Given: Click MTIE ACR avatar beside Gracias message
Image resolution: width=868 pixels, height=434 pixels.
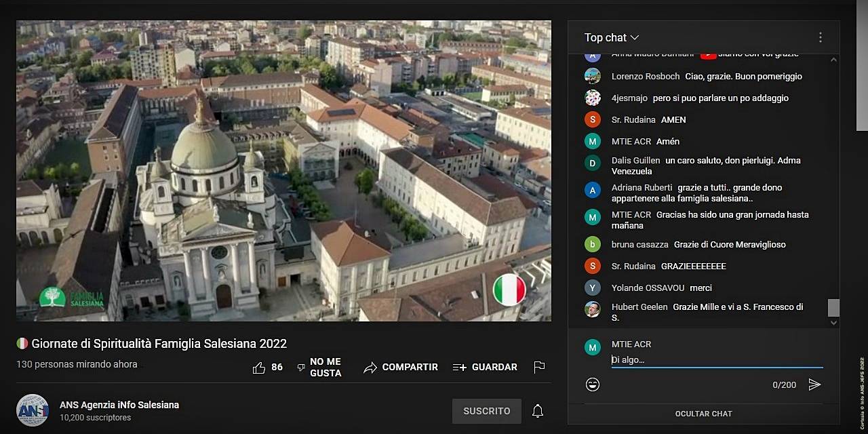Looking at the screenshot, I should [x=593, y=217].
